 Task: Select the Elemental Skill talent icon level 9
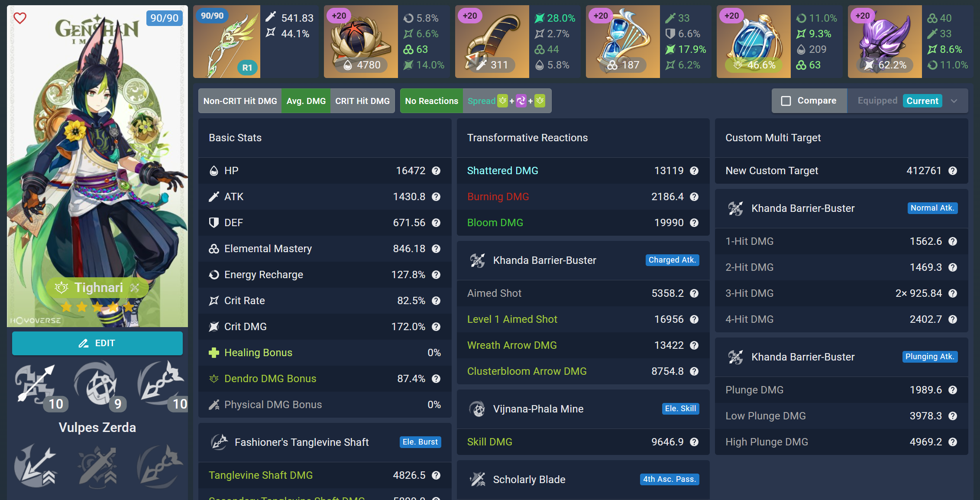(x=97, y=384)
